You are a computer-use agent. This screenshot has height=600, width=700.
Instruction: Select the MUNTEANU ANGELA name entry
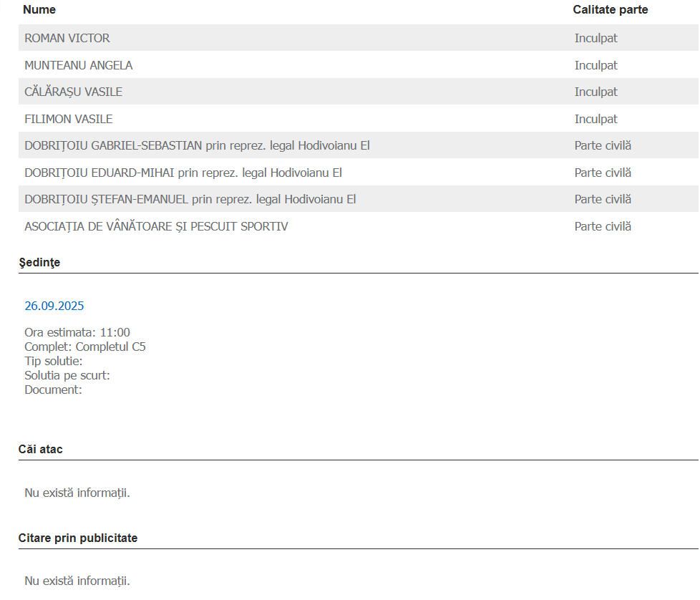coord(79,65)
